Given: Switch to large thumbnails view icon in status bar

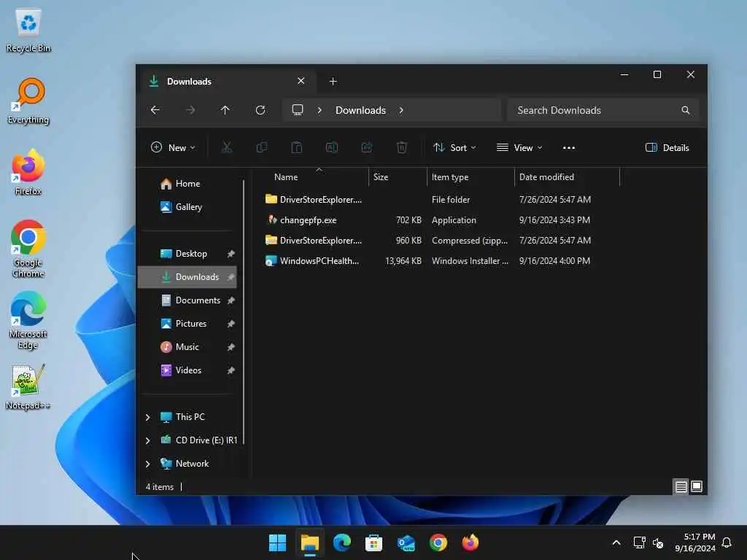Looking at the screenshot, I should coord(697,486).
